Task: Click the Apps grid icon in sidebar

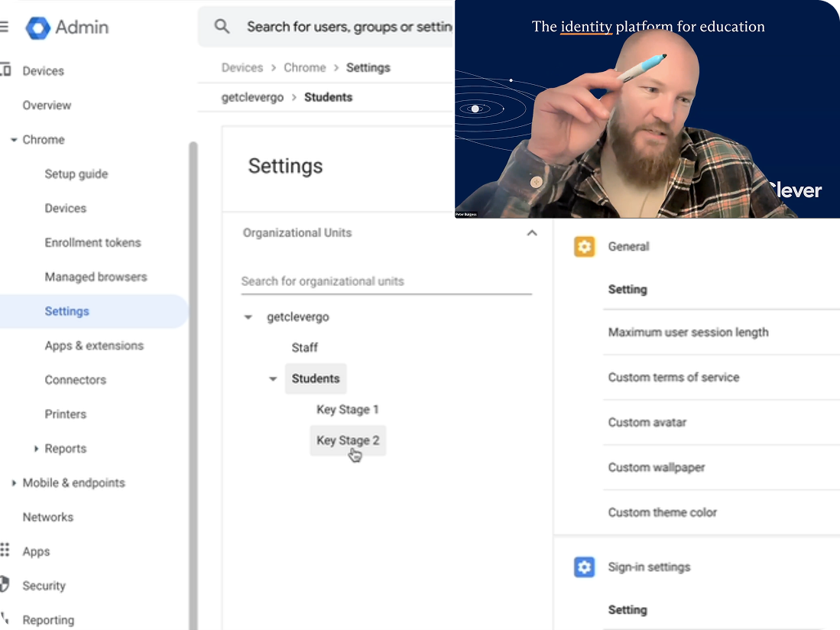Action: tap(5, 550)
